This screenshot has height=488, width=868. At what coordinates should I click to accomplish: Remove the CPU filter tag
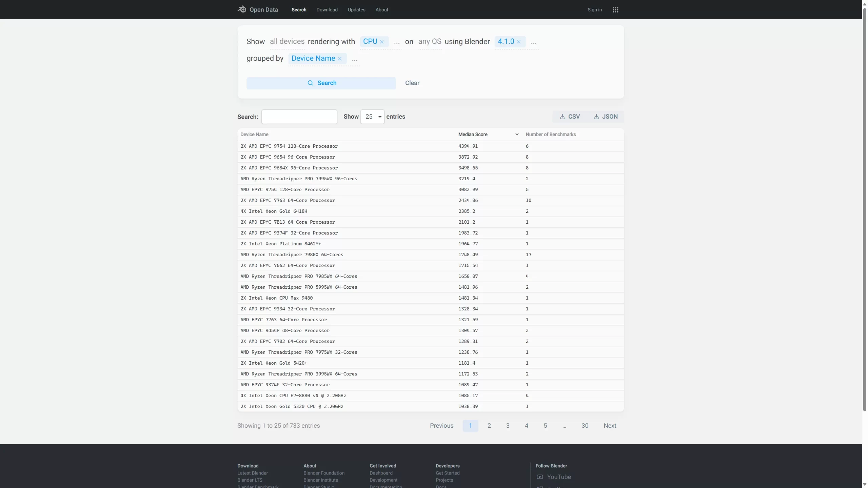[382, 42]
